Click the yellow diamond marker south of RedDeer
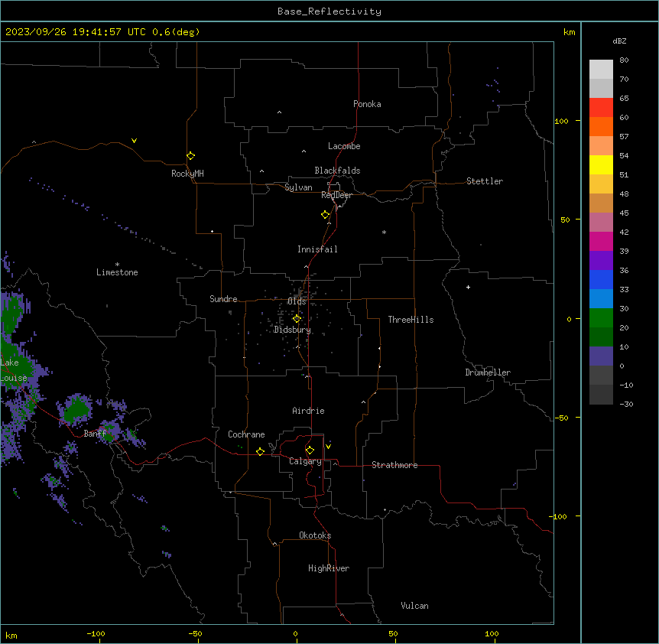This screenshot has width=659, height=644. pos(326,215)
